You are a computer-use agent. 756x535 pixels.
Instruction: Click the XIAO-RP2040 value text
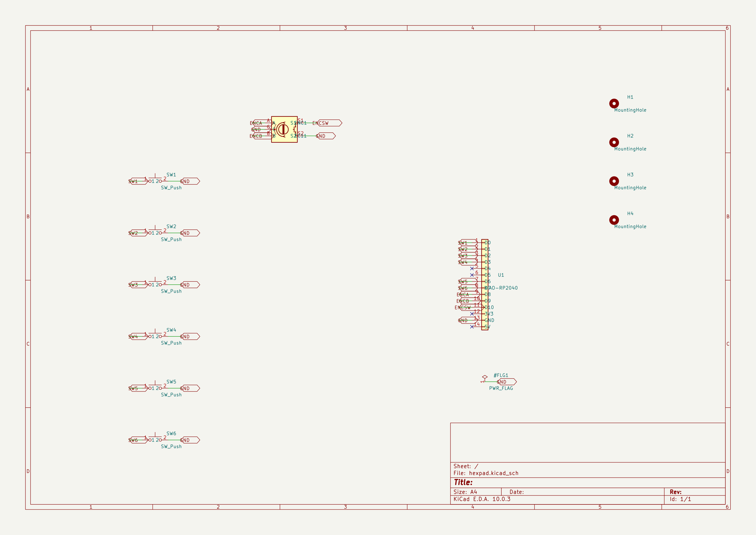[x=501, y=288]
